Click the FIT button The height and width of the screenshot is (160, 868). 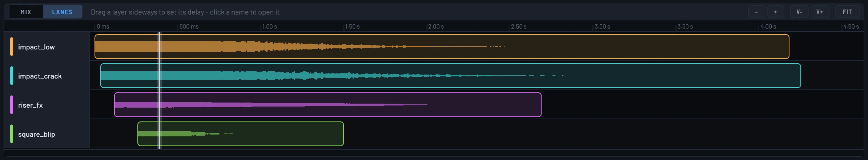847,12
